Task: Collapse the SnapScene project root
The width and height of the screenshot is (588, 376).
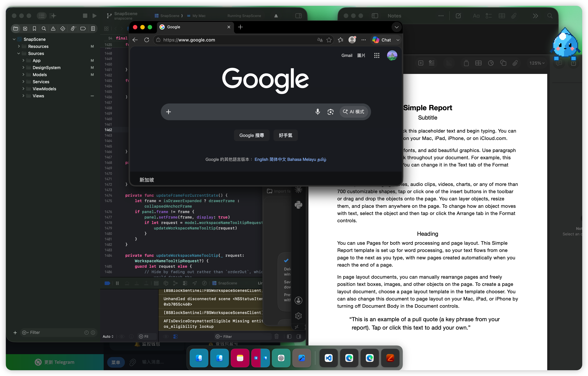Action: coord(14,39)
